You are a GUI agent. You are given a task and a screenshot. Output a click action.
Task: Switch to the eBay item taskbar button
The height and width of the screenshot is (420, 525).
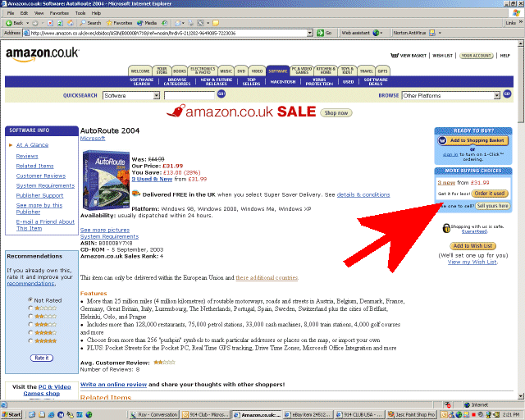308,414
